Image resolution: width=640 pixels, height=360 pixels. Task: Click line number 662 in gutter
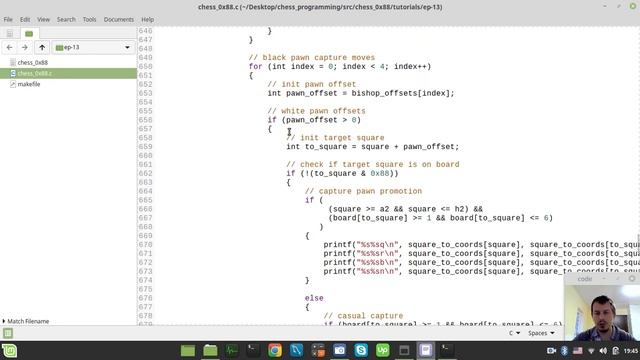(x=145, y=173)
